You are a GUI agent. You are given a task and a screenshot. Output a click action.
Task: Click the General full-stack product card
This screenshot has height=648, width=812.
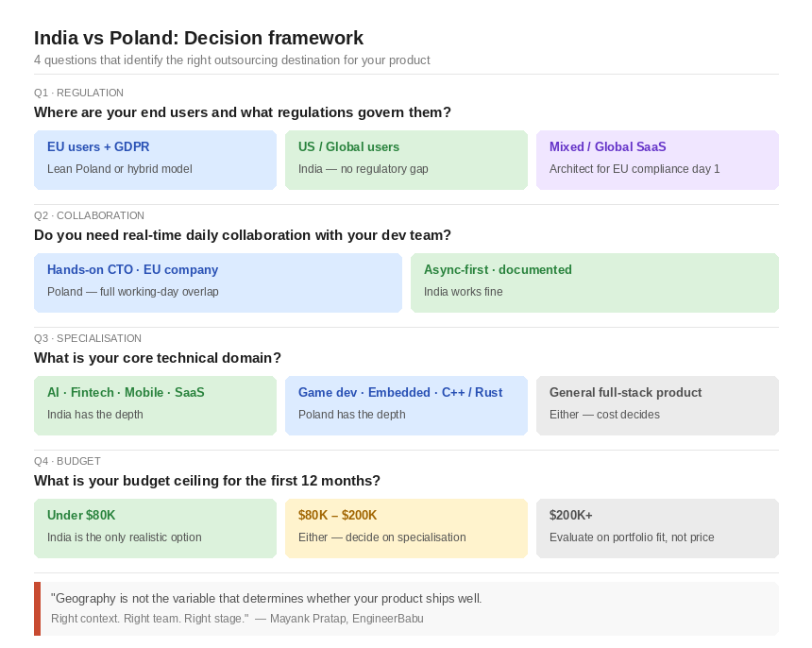click(657, 405)
